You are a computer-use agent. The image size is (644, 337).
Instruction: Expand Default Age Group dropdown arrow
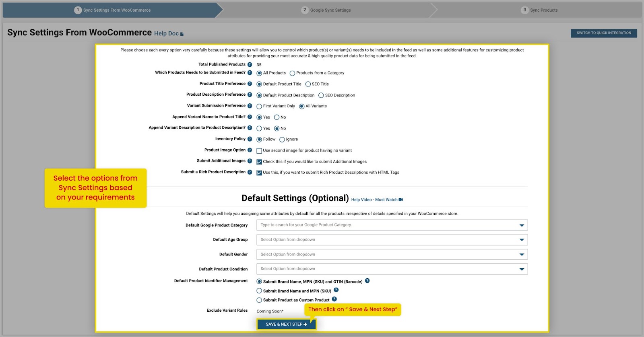point(522,240)
